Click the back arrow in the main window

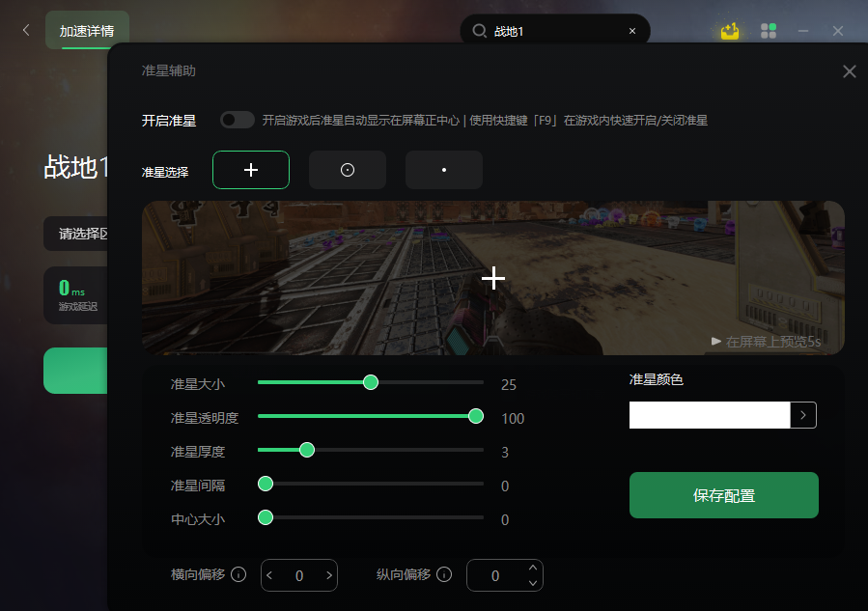coord(26,31)
